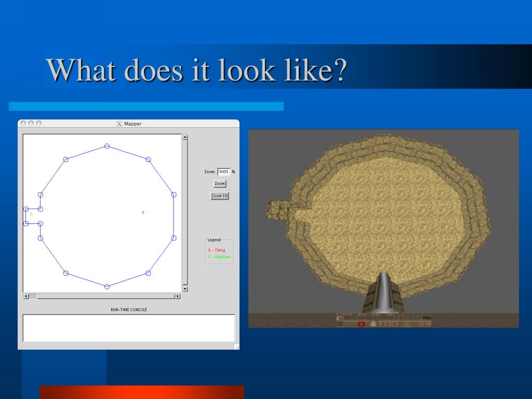This screenshot has height=399, width=532.
Task: Click the topmost vertex of the polygon
Action: click(107, 146)
